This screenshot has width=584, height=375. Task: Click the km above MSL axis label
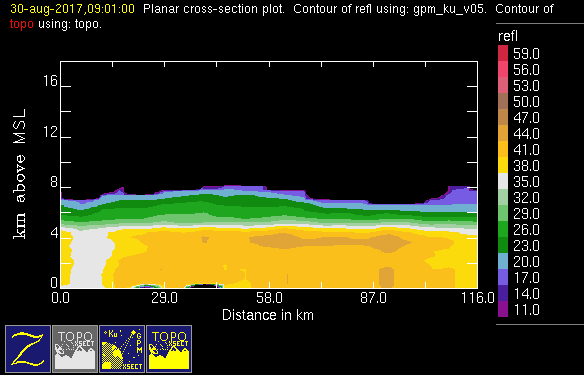pos(20,174)
